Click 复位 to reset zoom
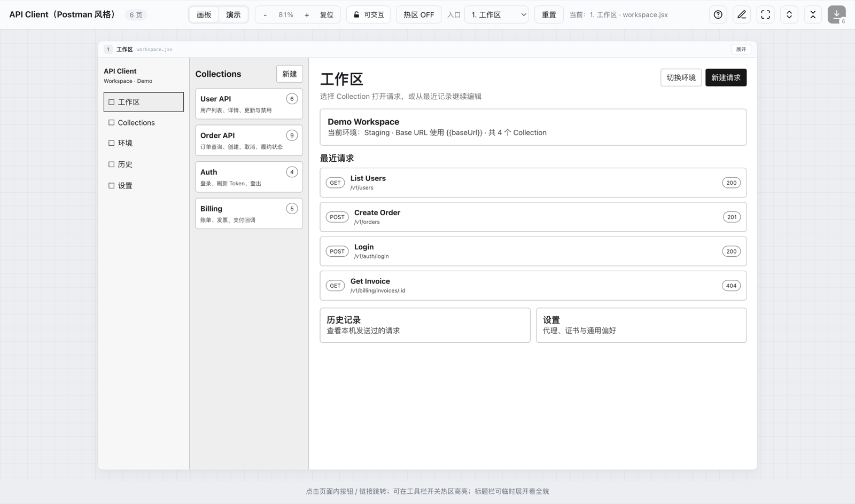This screenshot has height=504, width=855. (x=327, y=15)
